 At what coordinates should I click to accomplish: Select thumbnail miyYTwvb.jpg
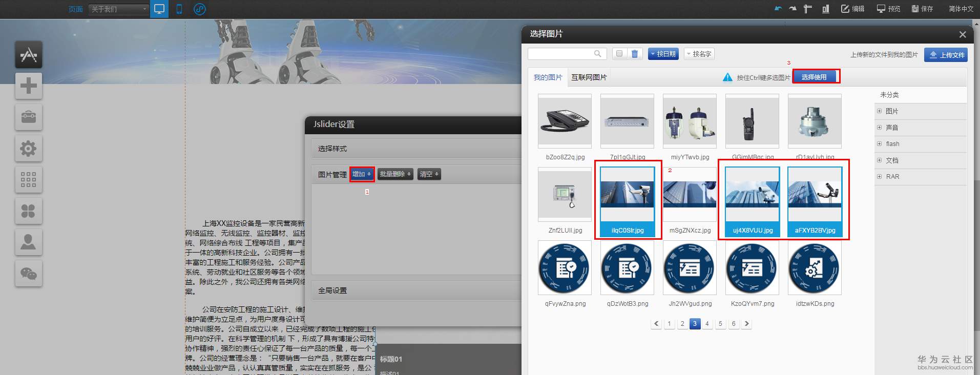(x=690, y=121)
